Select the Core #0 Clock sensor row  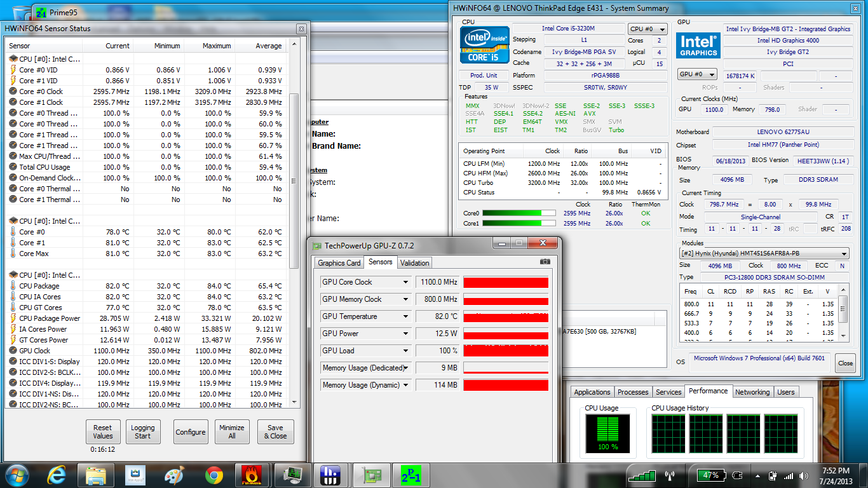(146, 91)
